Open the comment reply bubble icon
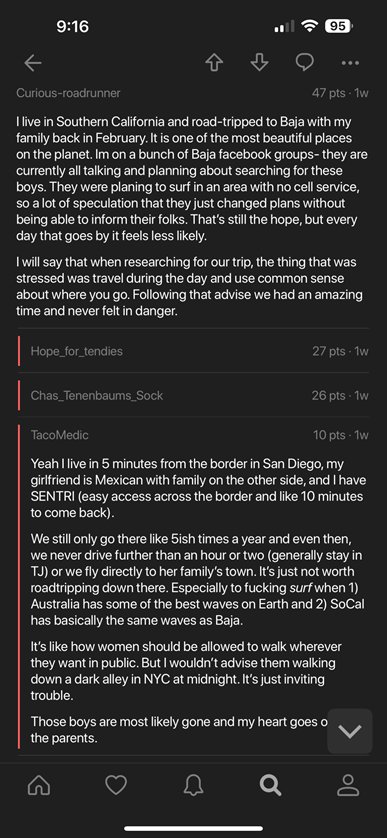Viewport: 387px width, 838px height. [305, 63]
